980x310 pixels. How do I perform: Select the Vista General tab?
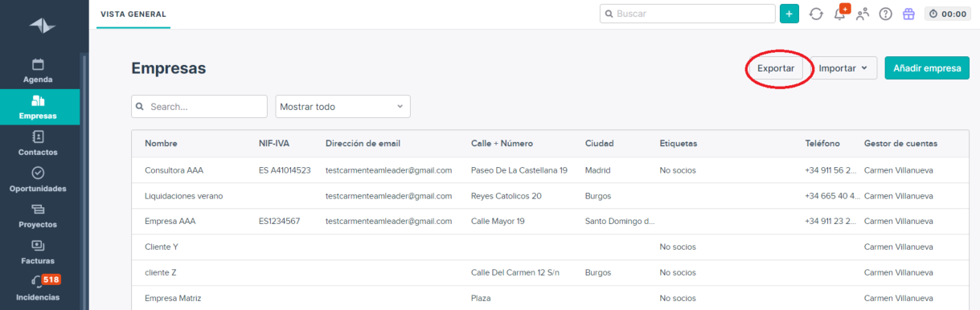[133, 14]
